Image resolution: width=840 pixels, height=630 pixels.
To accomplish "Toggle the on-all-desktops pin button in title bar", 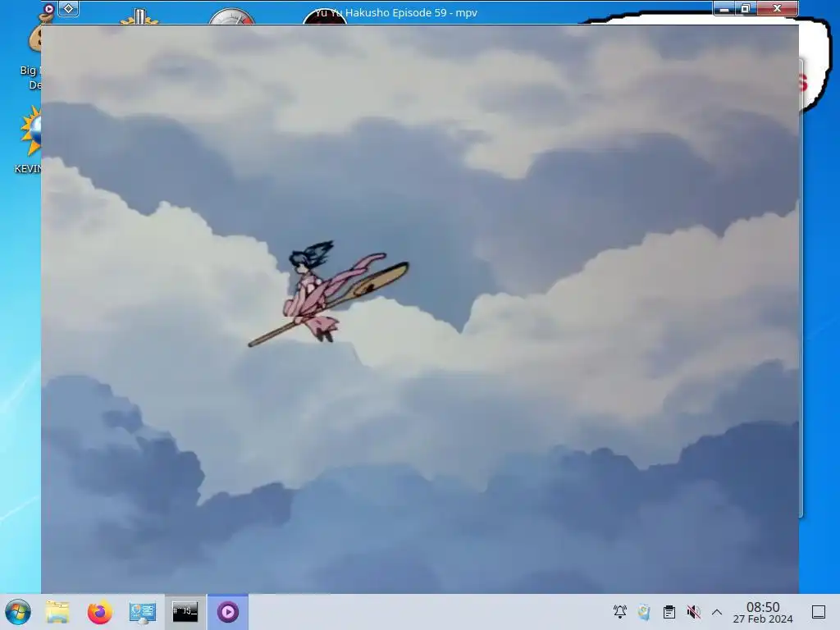I will click(69, 8).
